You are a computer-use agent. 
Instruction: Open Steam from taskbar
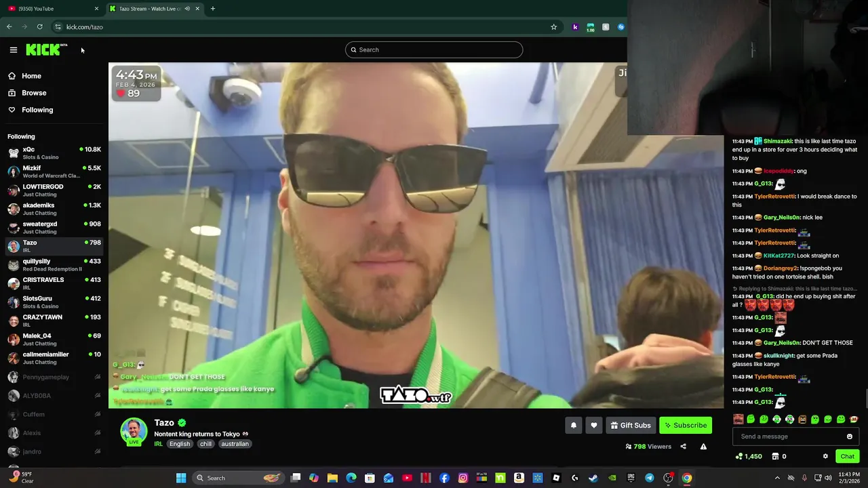pyautogui.click(x=593, y=478)
